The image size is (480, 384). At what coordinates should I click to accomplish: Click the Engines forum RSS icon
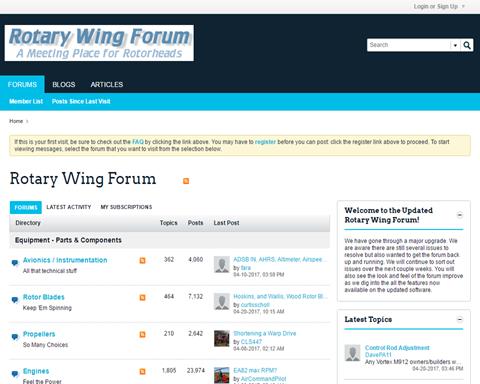(x=142, y=371)
